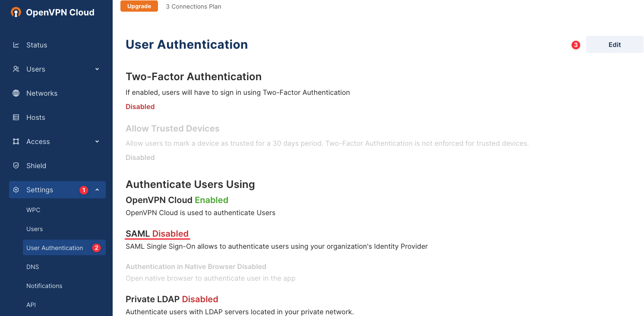Click the Hosts icon
This screenshot has height=316, width=644.
[x=16, y=117]
